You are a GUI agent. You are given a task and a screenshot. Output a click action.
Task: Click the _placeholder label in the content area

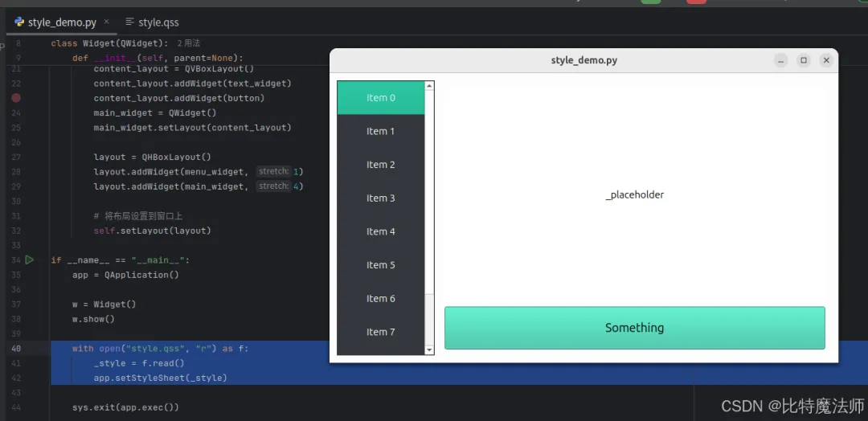pos(634,194)
